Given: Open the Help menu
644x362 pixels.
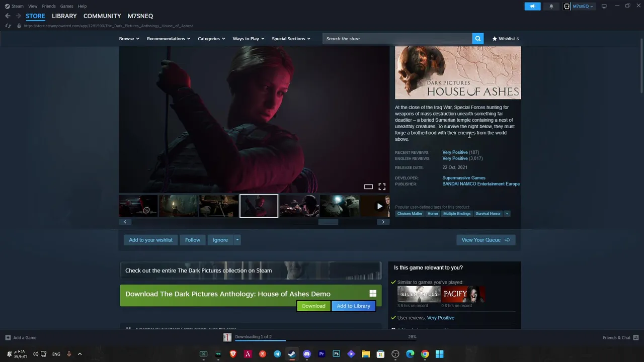Looking at the screenshot, I should pyautogui.click(x=82, y=6).
